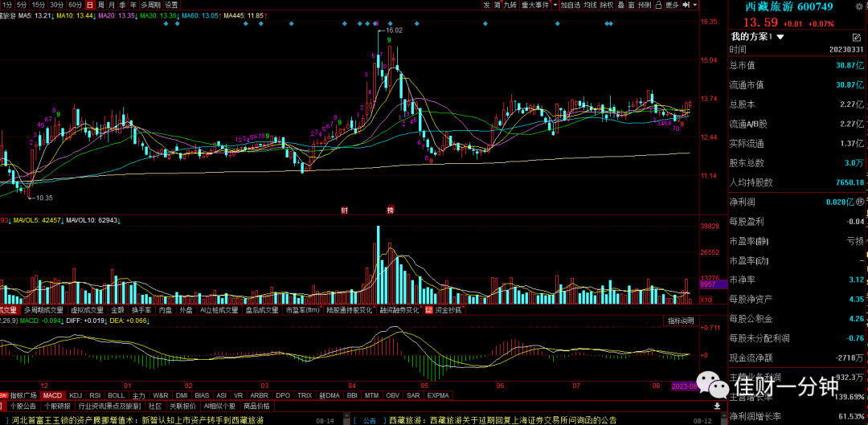Open the AI相似个股 tab
The image size is (868, 425).
point(219,406)
